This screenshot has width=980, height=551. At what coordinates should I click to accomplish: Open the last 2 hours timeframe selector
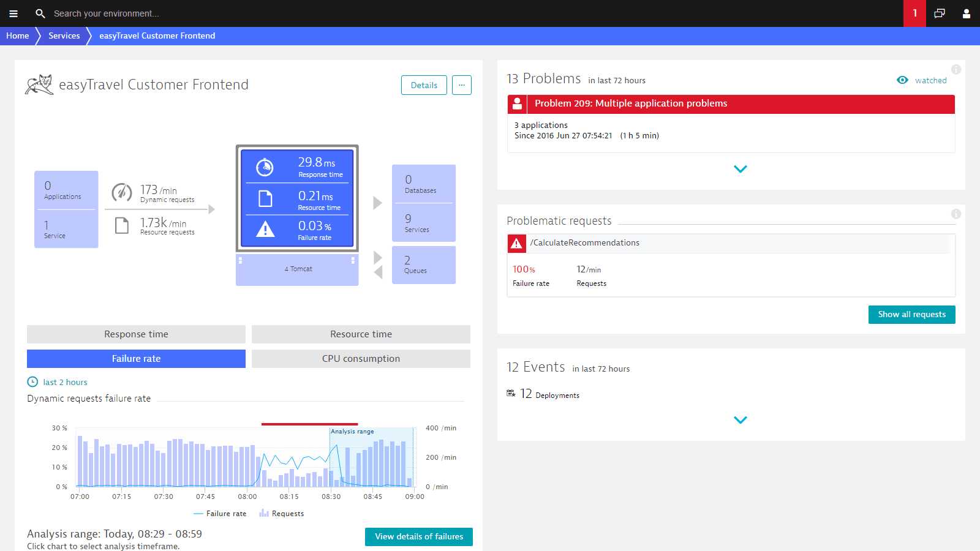pyautogui.click(x=65, y=382)
